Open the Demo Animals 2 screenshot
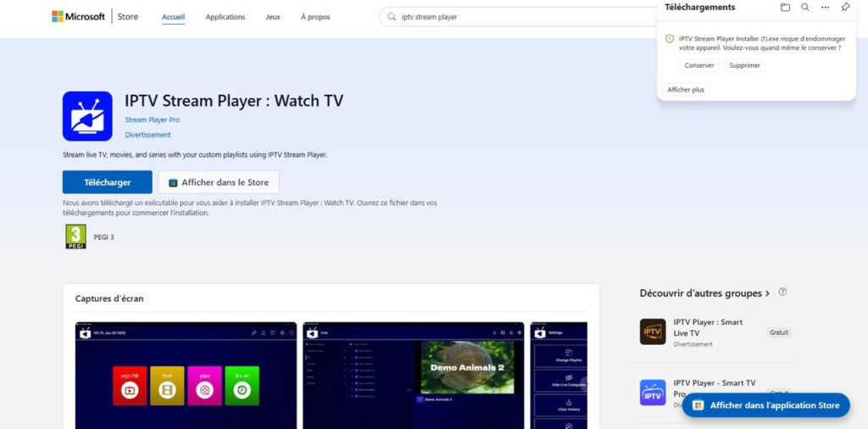The image size is (868, 429). 414,376
